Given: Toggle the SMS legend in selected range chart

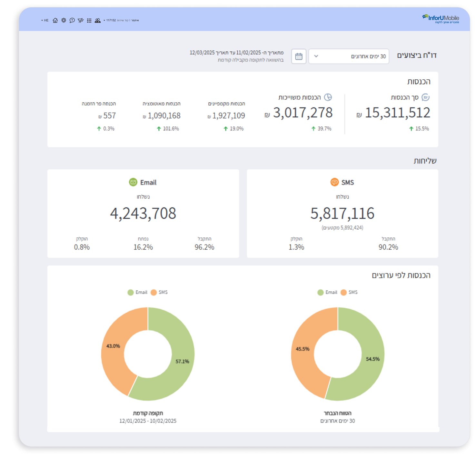Looking at the screenshot, I should pyautogui.click(x=349, y=292).
